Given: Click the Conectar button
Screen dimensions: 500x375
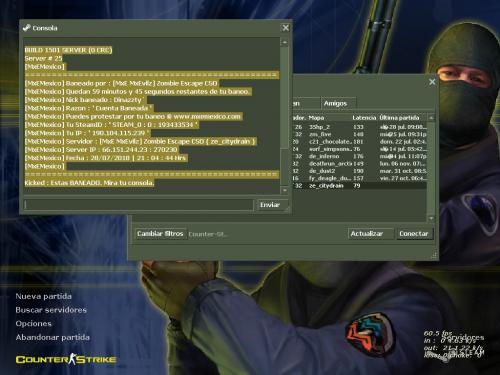Looking at the screenshot, I should pyautogui.click(x=414, y=234).
